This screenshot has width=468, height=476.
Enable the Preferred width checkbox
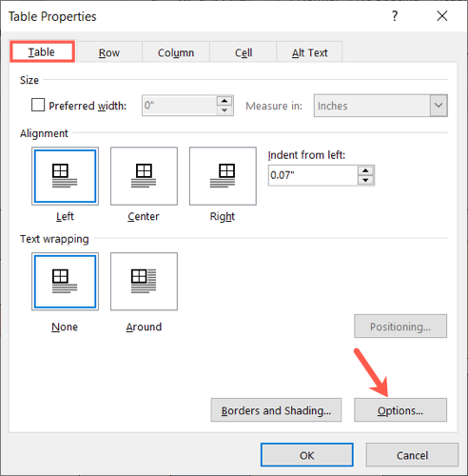[x=38, y=105]
